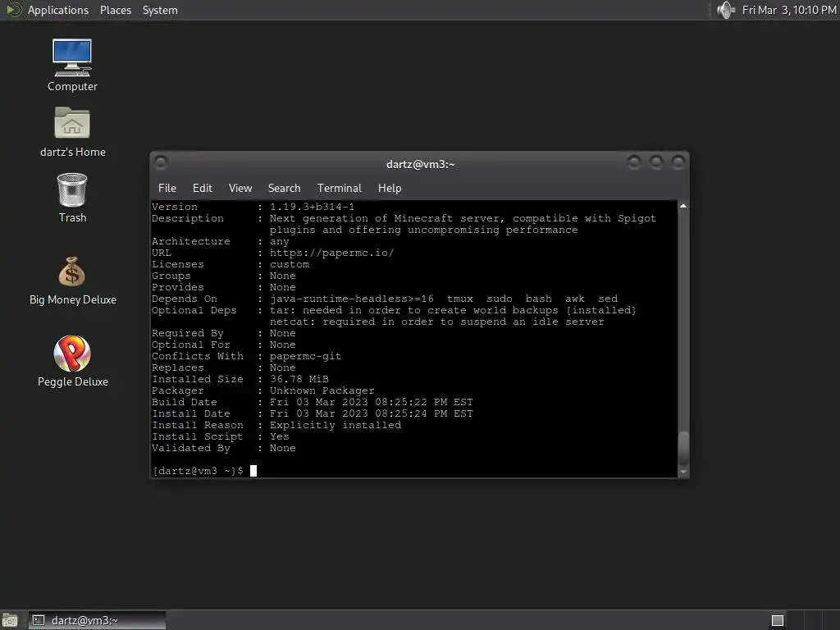Click the dartz@vm3 taskbar window button
The width and height of the screenshot is (840, 630).
[97, 620]
